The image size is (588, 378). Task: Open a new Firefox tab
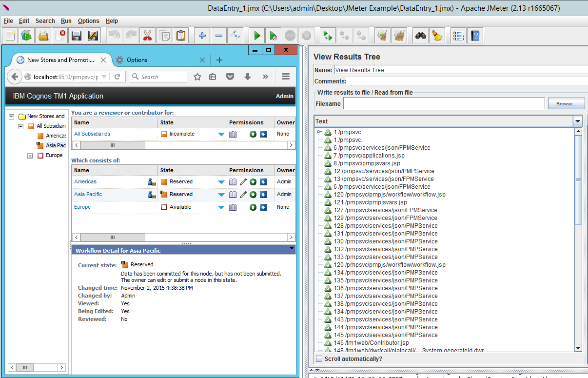coord(219,60)
